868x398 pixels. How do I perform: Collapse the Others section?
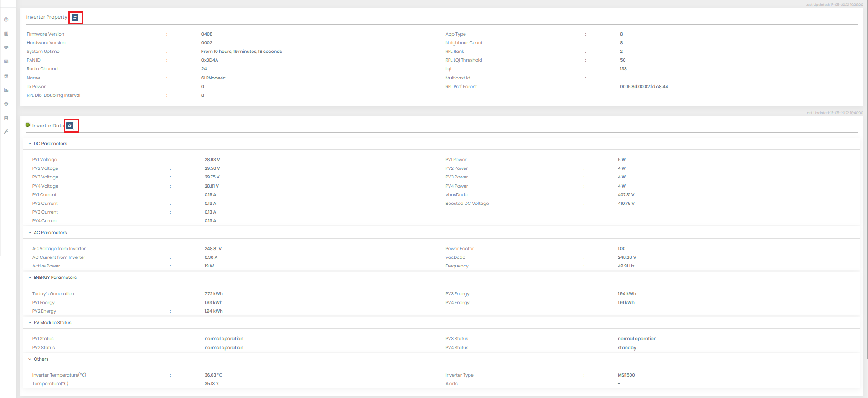[30, 359]
